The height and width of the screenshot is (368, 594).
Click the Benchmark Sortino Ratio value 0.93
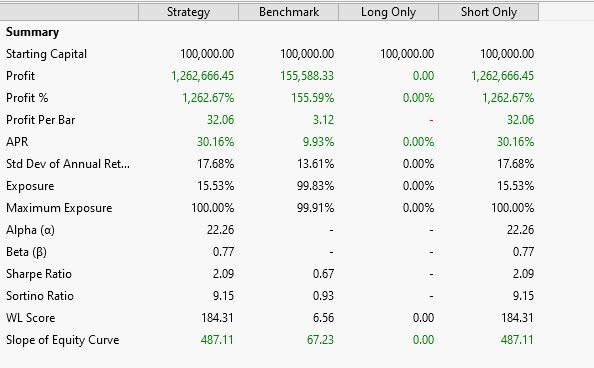(323, 296)
